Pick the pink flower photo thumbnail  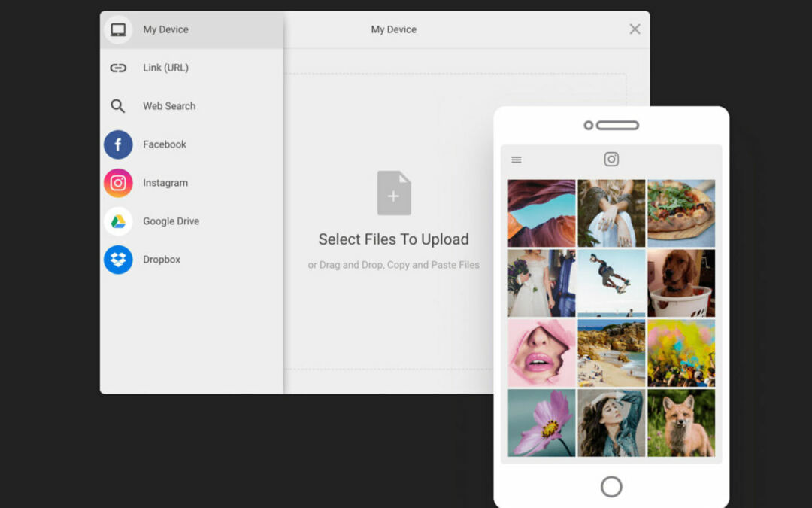(541, 422)
